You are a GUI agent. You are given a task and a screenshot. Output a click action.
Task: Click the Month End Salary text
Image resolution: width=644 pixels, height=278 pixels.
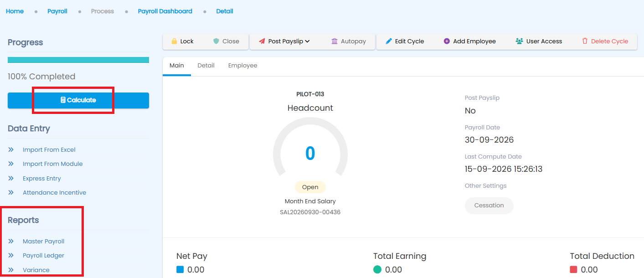(x=310, y=201)
